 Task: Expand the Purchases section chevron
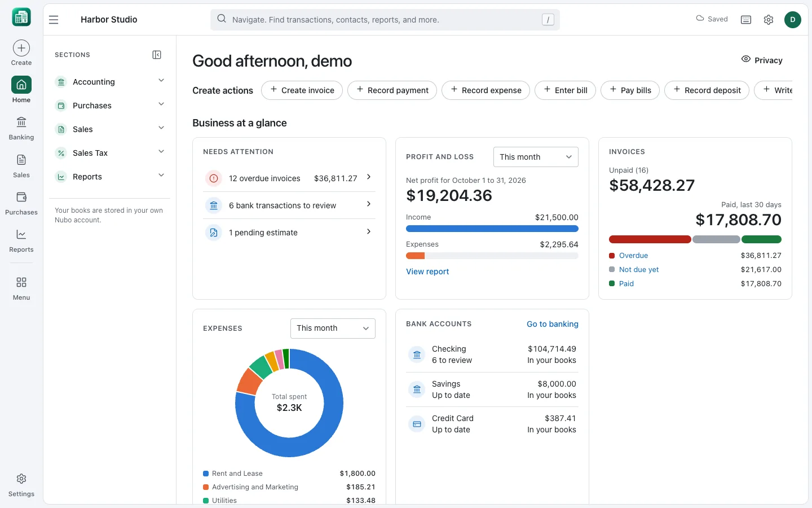click(161, 104)
